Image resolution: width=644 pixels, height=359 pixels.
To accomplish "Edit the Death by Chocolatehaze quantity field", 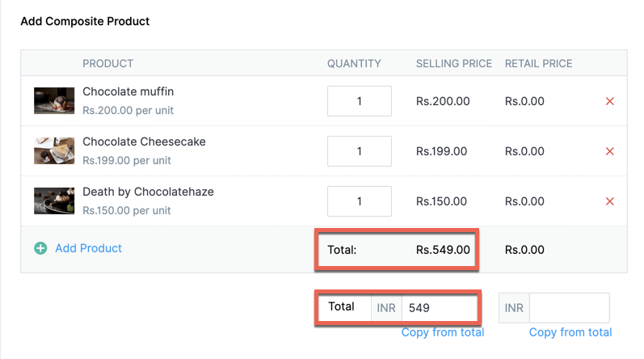I will coord(359,201).
